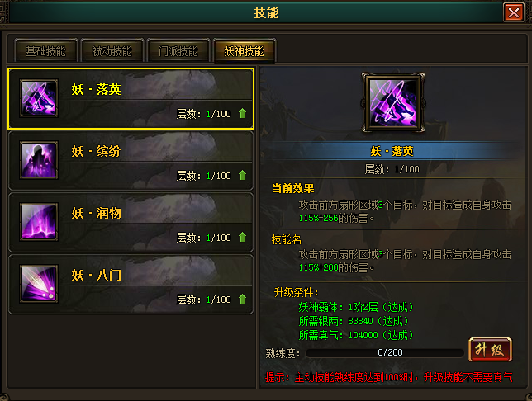Image resolution: width=532 pixels, height=401 pixels.
Task: Switch to the 基础技能 tab
Action: click(x=45, y=51)
